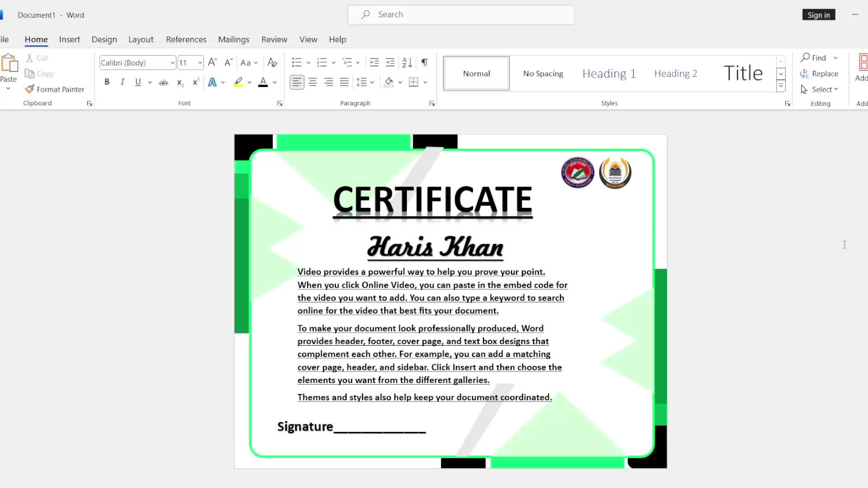Apply the Title style

[x=743, y=74]
